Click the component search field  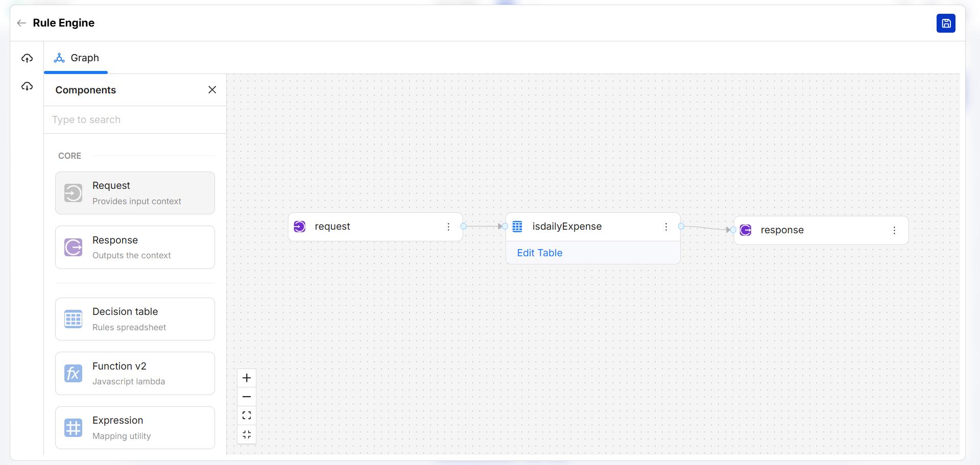[x=135, y=120]
